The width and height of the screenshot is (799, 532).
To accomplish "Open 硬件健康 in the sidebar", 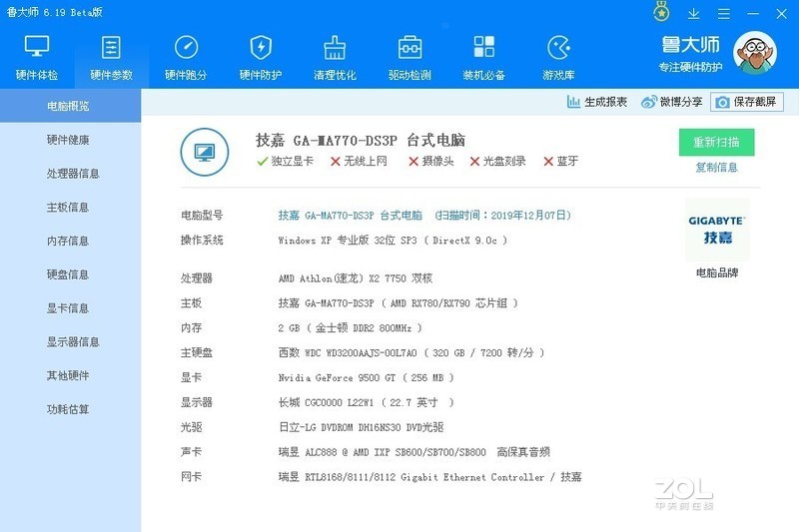I will tap(68, 140).
